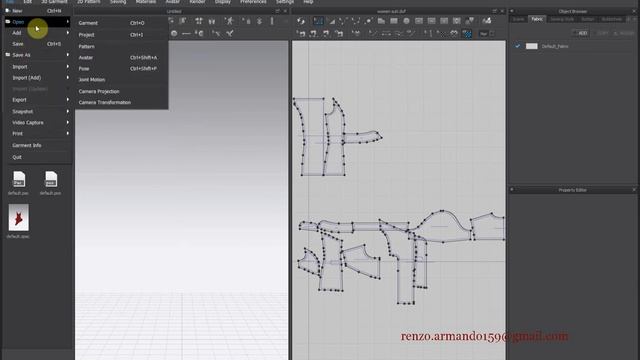Open the 3D Garment menu

tap(54, 2)
